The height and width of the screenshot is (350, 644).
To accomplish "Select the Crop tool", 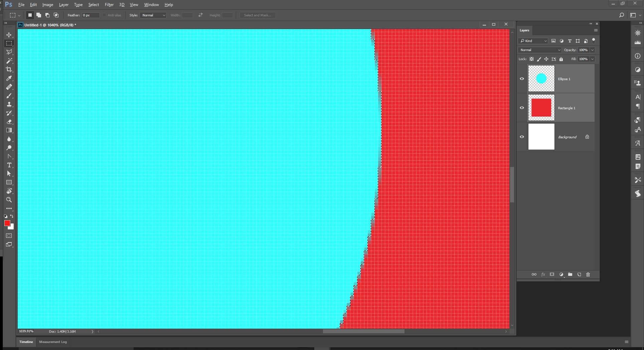I will [9, 69].
